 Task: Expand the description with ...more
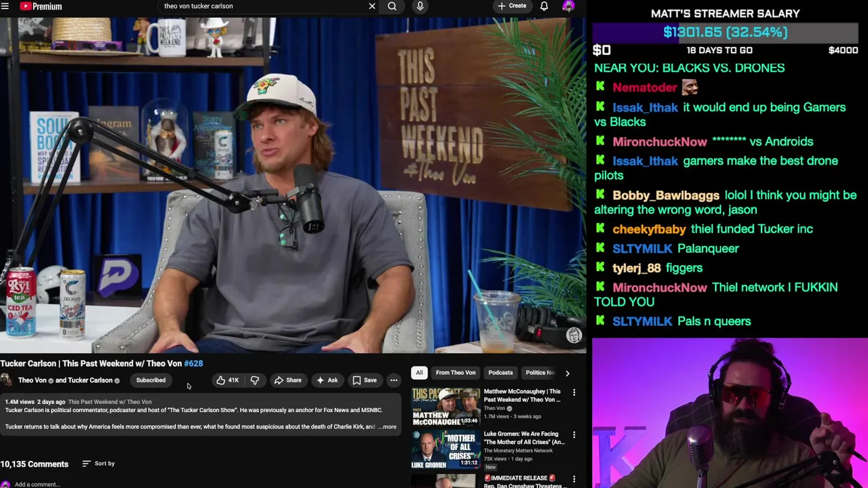[387, 427]
